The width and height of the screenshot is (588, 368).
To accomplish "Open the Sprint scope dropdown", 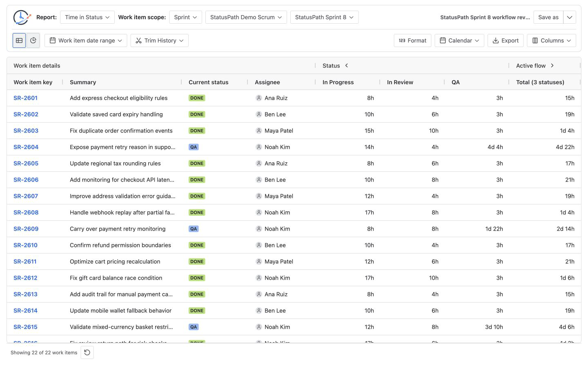I will click(x=185, y=17).
